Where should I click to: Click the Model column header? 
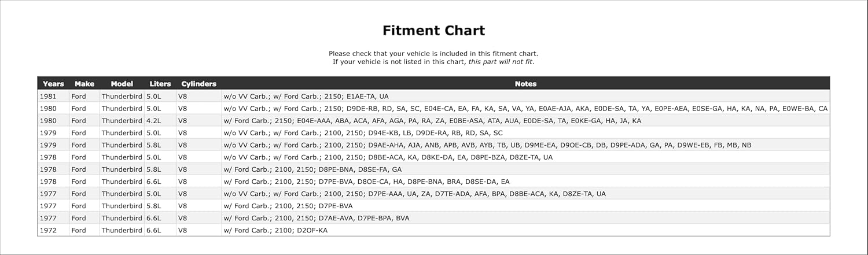pyautogui.click(x=122, y=84)
